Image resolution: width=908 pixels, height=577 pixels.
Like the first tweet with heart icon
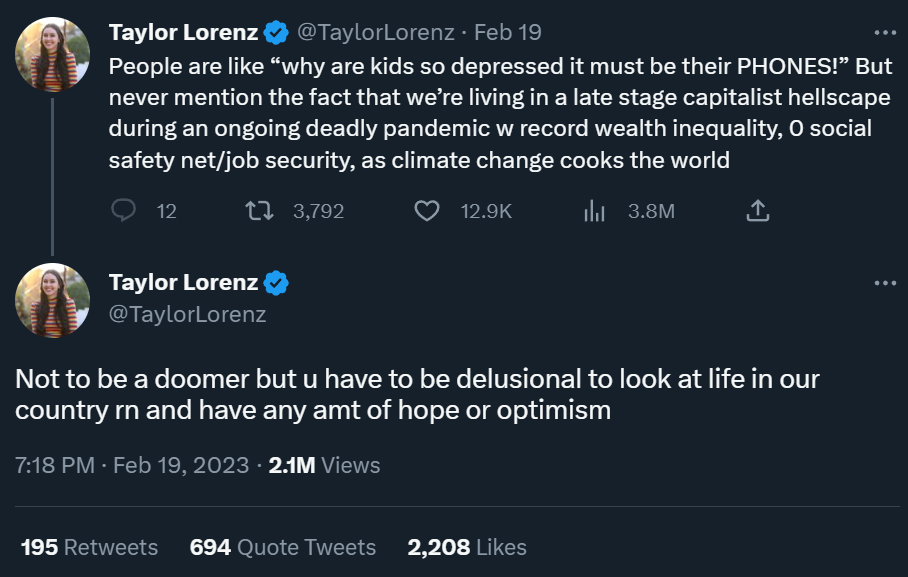427,211
